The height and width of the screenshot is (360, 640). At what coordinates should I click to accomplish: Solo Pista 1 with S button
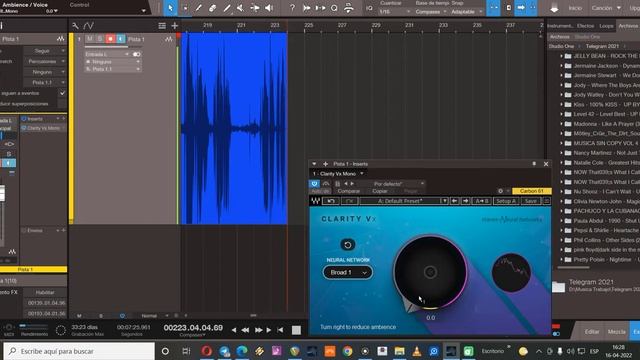click(100, 39)
